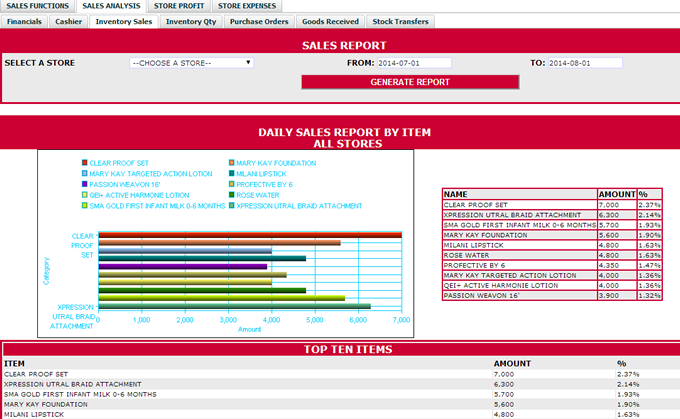Click the GENERATE REPORT button
Screen dimensions: 680x419
click(410, 82)
